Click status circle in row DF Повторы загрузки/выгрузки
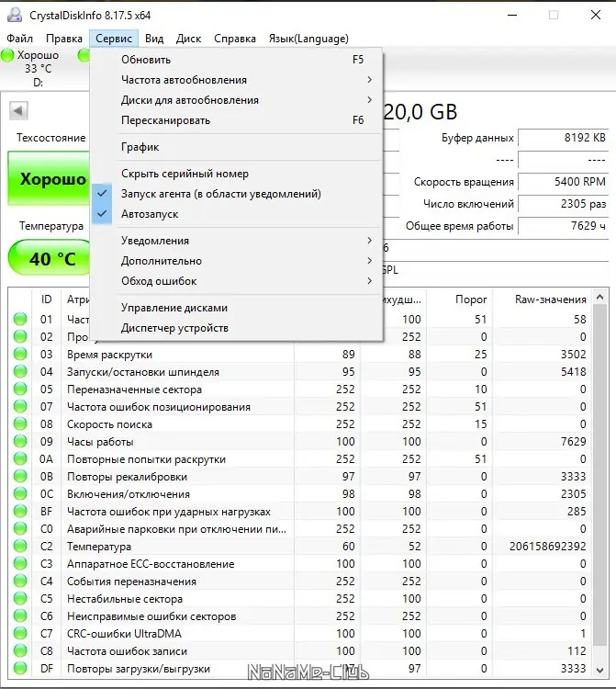 20,669
